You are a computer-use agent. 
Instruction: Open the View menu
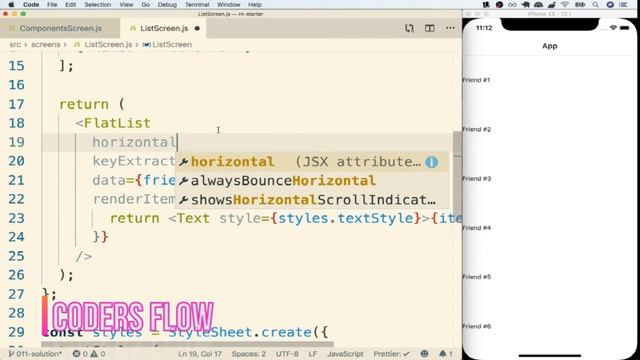126,4
